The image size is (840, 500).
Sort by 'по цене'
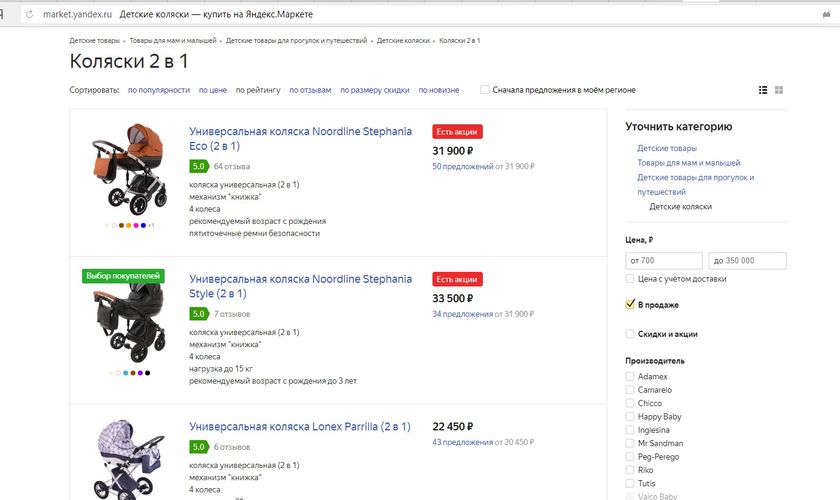pos(213,90)
